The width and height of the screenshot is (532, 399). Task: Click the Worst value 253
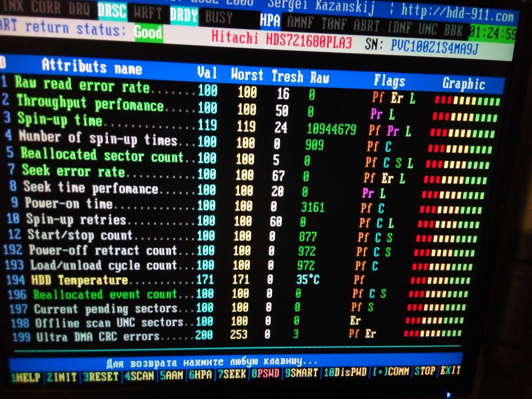(239, 334)
